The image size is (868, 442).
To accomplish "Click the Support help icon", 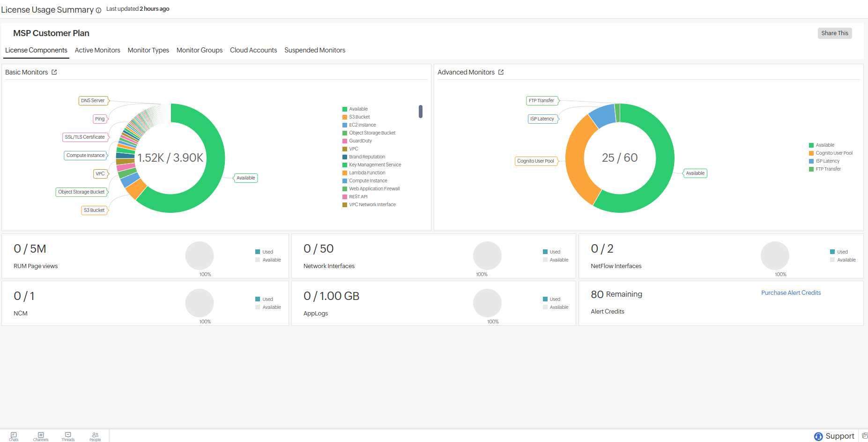I will click(x=818, y=436).
